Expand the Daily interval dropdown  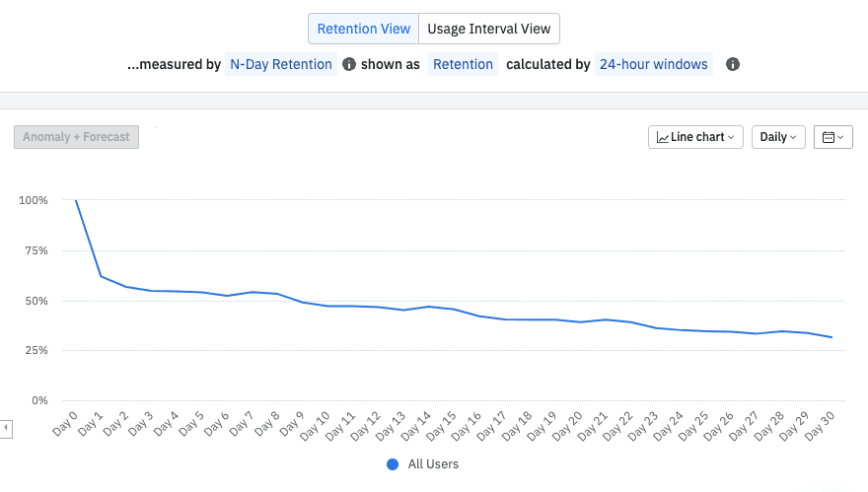click(x=778, y=137)
